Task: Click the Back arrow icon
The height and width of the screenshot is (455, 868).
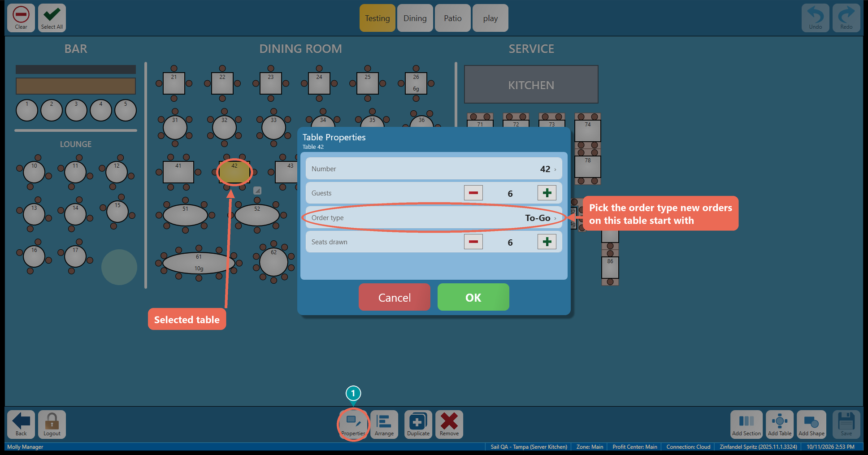Action: [21, 424]
